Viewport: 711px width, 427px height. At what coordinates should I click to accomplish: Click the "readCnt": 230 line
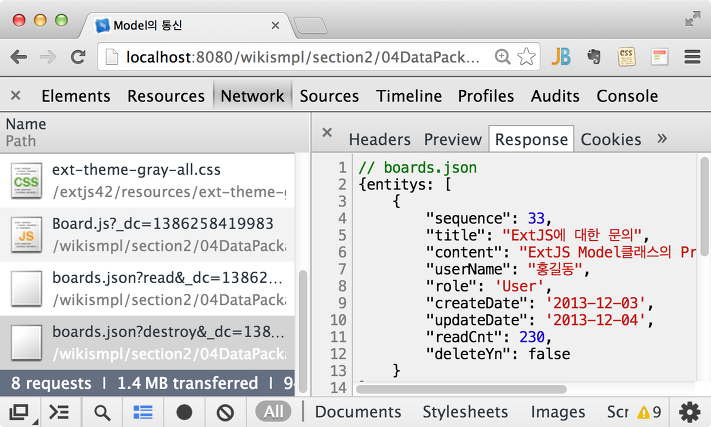coord(488,337)
